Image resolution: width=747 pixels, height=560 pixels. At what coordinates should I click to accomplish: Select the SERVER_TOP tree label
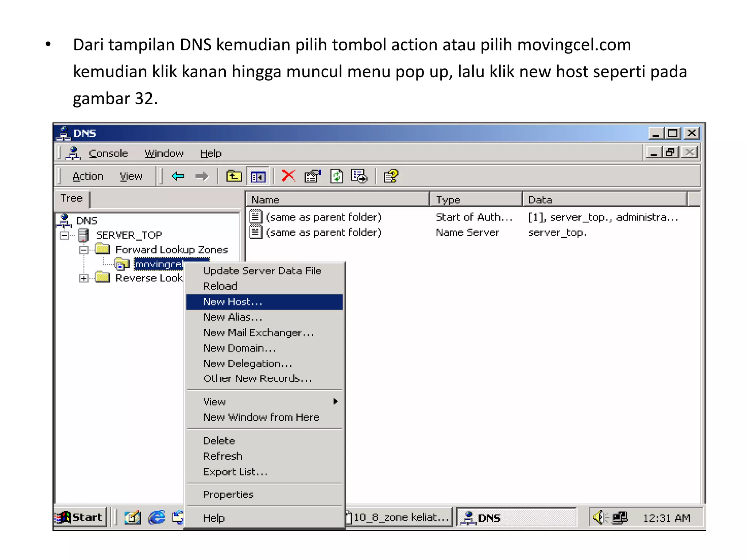(129, 236)
